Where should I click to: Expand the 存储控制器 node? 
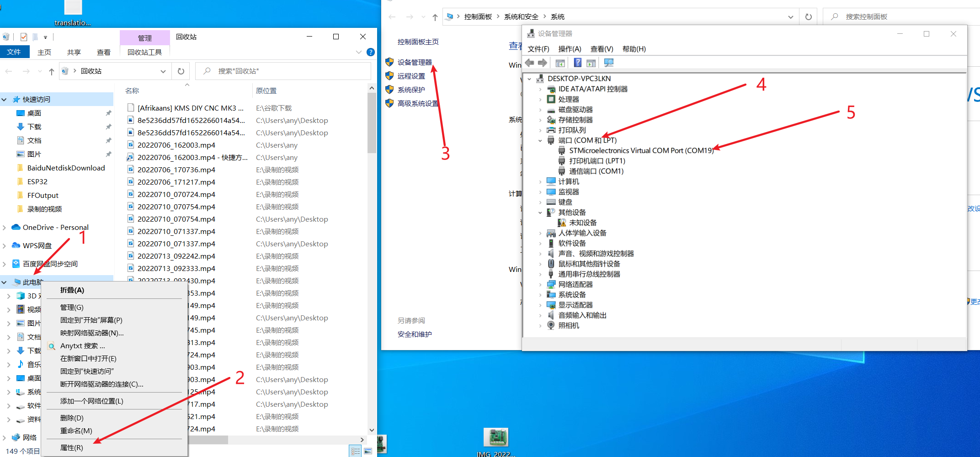(x=540, y=120)
